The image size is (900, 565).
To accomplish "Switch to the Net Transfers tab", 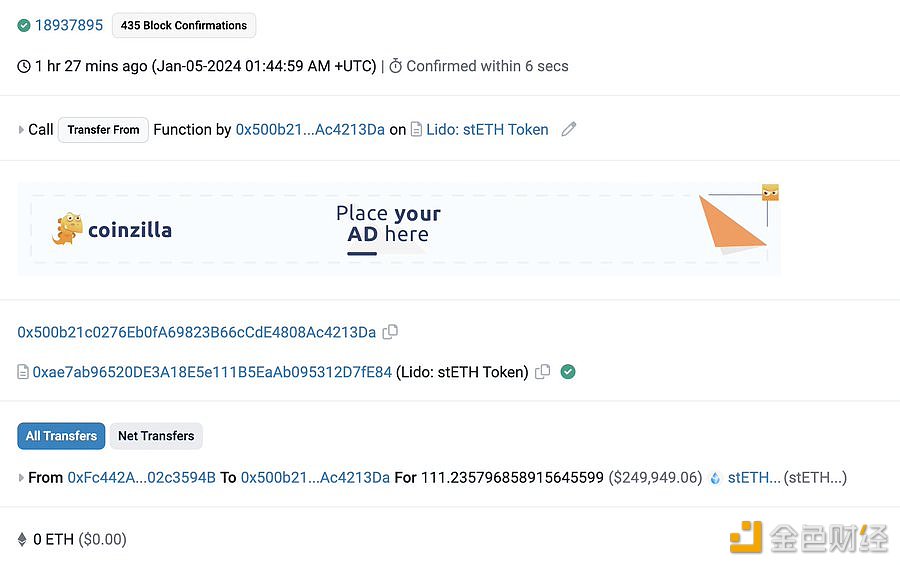I will (156, 436).
